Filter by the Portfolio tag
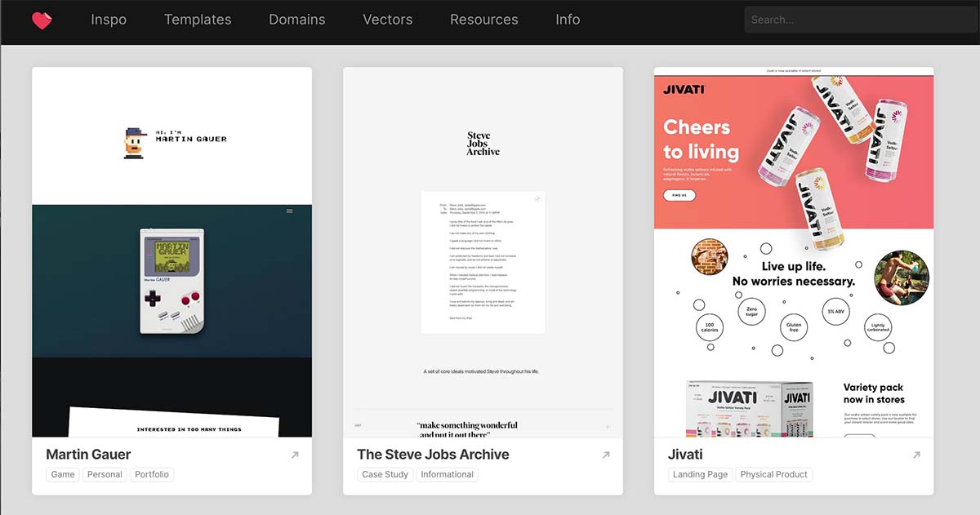980x515 pixels. [152, 474]
